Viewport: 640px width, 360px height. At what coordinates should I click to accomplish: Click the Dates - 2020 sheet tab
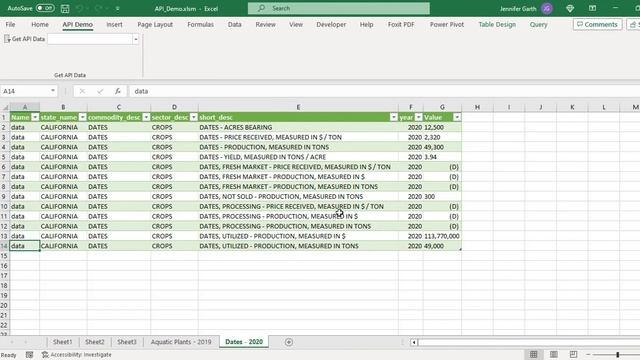(244, 342)
